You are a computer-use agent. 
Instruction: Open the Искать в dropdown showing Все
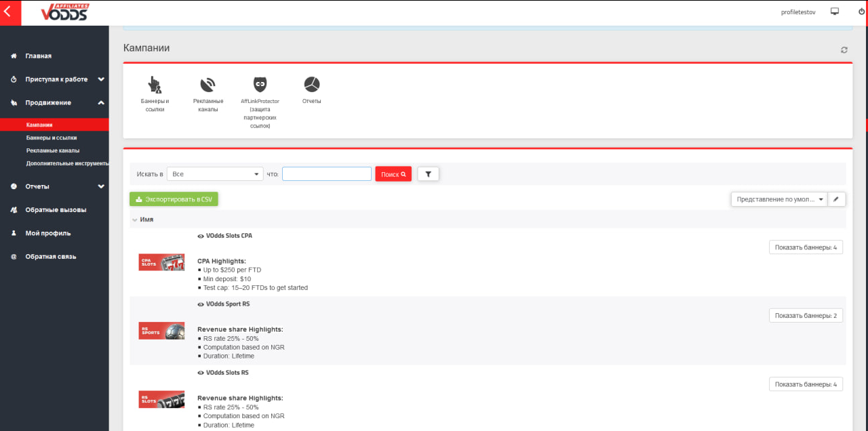(214, 173)
